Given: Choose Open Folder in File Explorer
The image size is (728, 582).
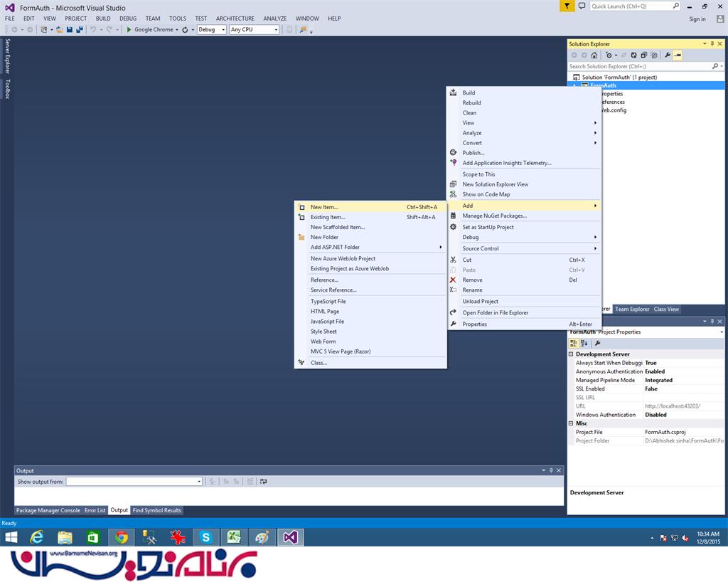Looking at the screenshot, I should click(x=524, y=312).
